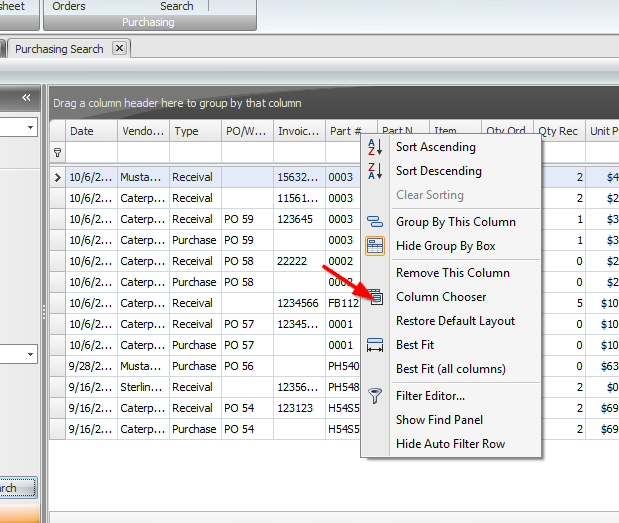The image size is (619, 523).
Task: Click the Filter Editor funnel icon
Action: coord(375,396)
